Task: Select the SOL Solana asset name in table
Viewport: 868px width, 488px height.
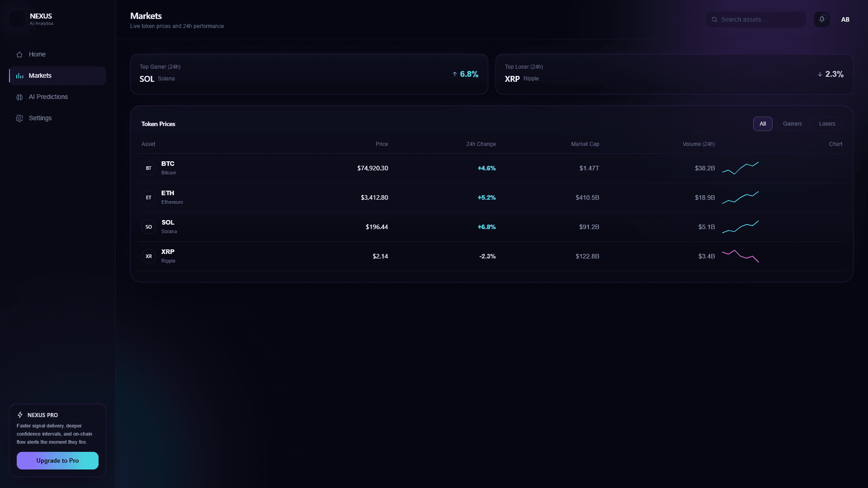Action: point(169,226)
